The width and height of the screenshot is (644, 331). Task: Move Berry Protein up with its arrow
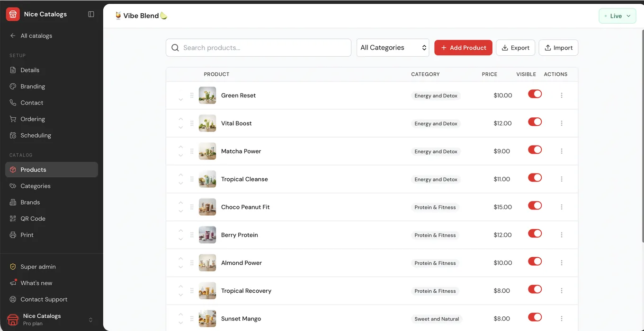tap(181, 231)
